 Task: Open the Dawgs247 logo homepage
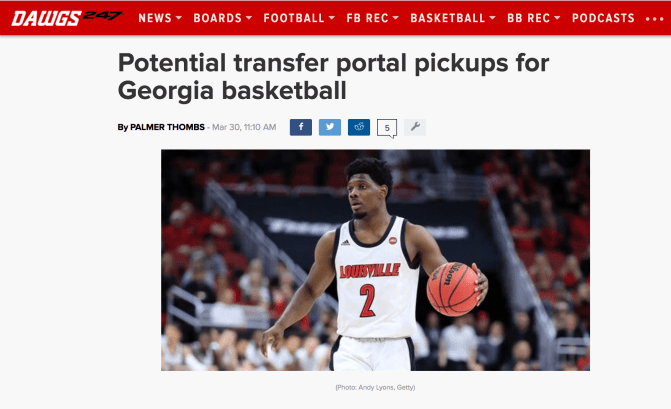tap(67, 18)
